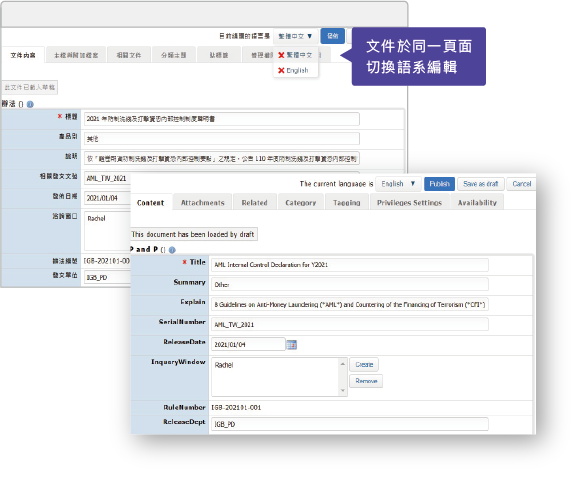580x478 pixels.
Task: Open 分類主題 tab in Chinese window
Action: tap(173, 55)
